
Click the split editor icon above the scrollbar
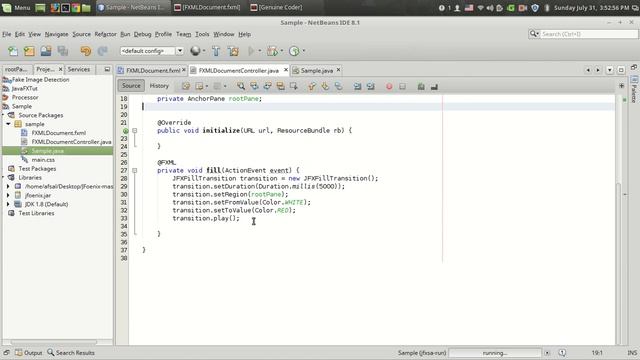[x=621, y=86]
